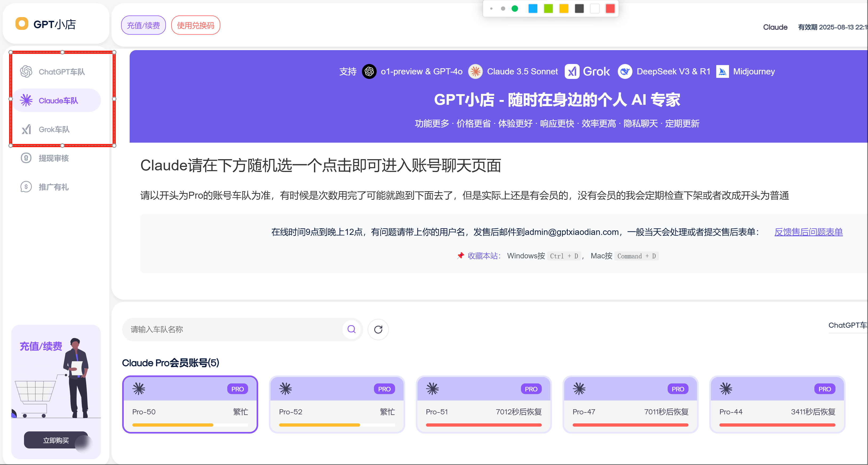The width and height of the screenshot is (868, 465).
Task: Open the Grok车队 menu item
Action: click(x=57, y=129)
